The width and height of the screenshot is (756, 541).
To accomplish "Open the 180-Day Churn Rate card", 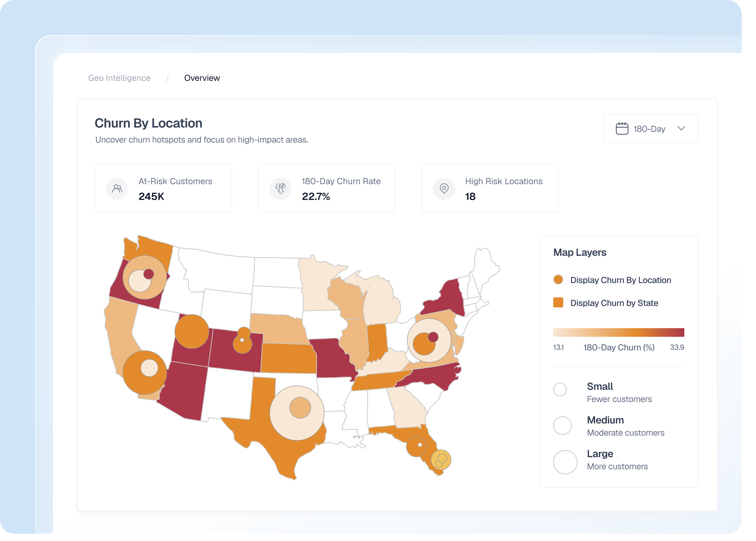I will coord(327,188).
